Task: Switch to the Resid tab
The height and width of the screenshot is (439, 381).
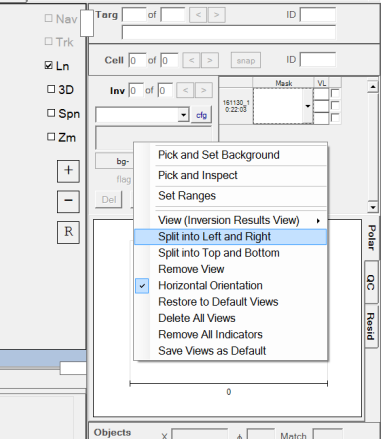Action: point(371,326)
